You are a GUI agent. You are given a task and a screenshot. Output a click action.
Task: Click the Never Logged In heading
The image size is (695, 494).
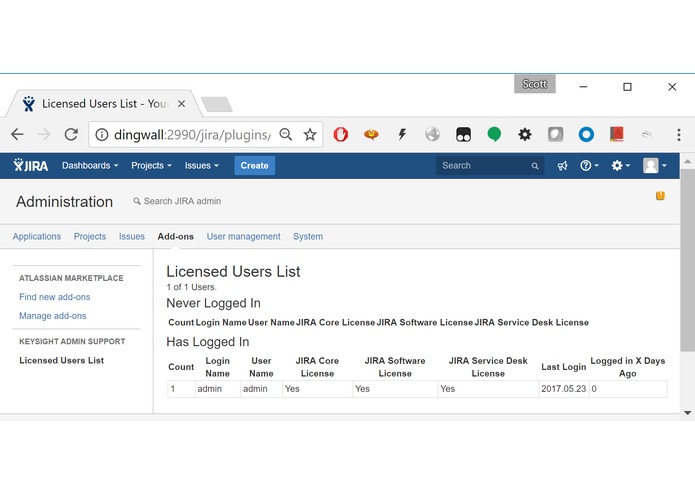tap(213, 303)
